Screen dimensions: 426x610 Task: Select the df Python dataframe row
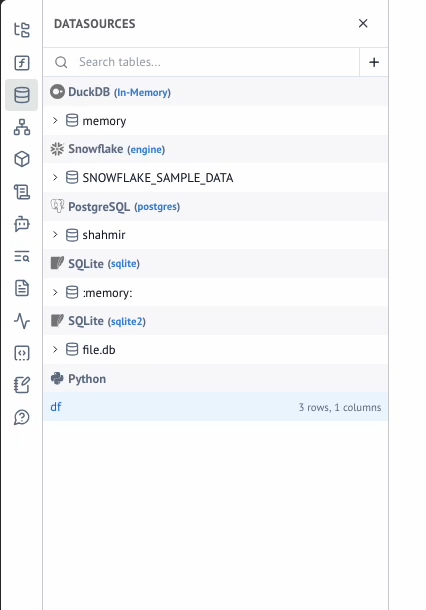tap(216, 407)
